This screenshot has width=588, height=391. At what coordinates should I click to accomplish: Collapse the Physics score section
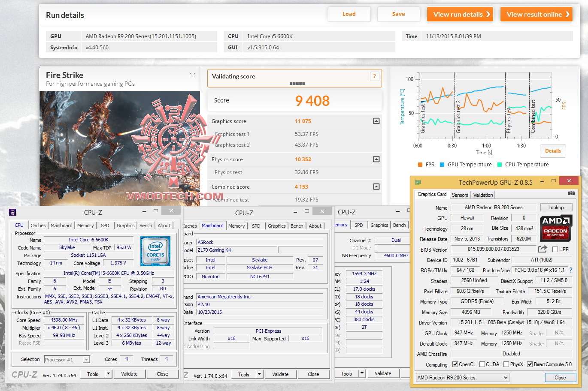pos(376,159)
